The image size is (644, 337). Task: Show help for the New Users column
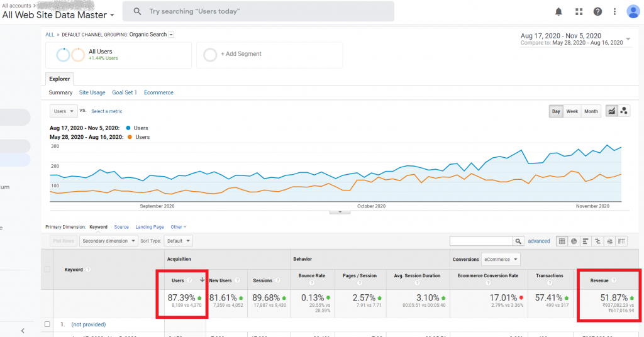pos(237,280)
